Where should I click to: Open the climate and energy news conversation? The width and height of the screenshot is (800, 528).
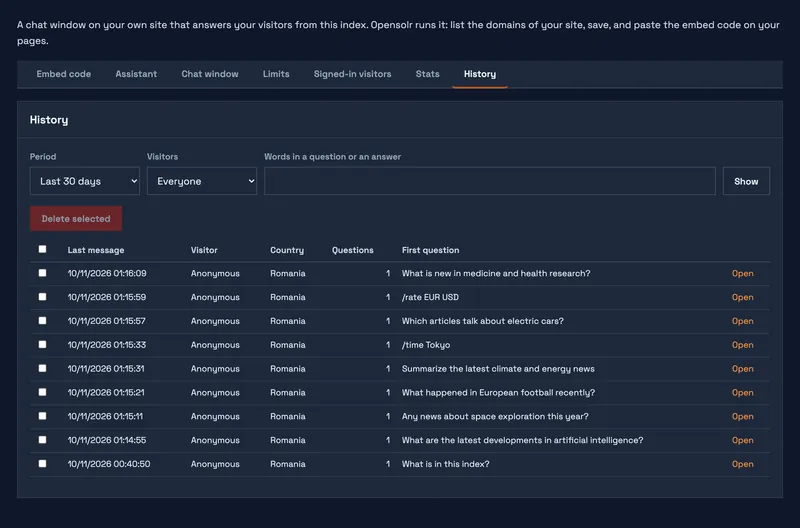coord(742,369)
